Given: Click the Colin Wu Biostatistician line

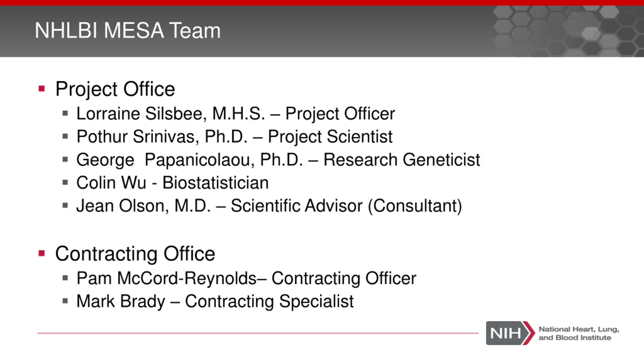Looking at the screenshot, I should pyautogui.click(x=173, y=183).
